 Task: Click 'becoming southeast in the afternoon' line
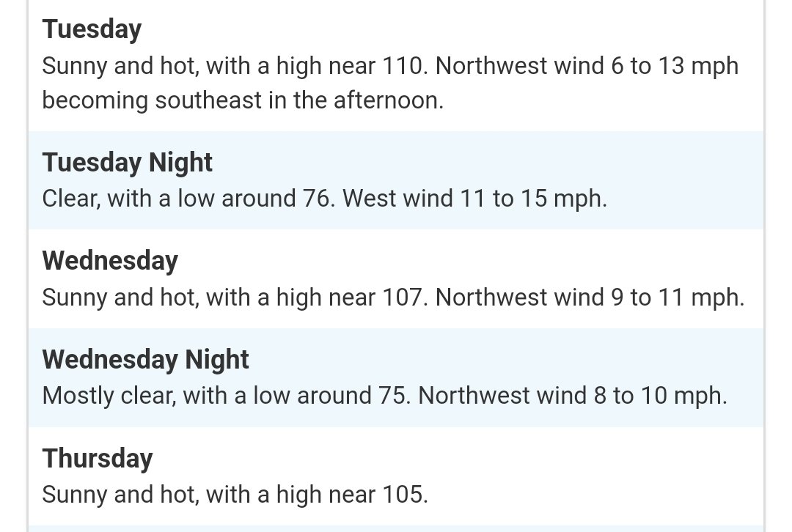[x=243, y=100]
